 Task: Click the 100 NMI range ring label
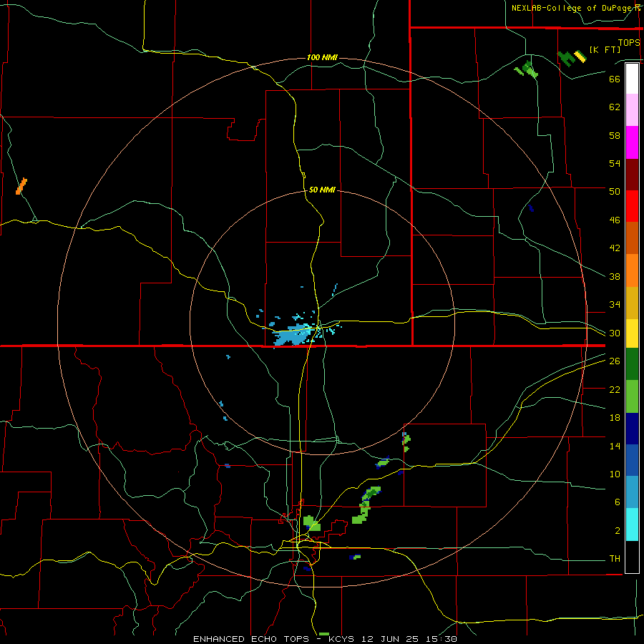point(322,57)
